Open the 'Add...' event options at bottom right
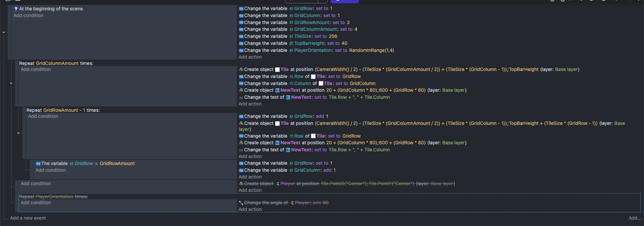Screen dimensions: 644x226 pos(635,218)
